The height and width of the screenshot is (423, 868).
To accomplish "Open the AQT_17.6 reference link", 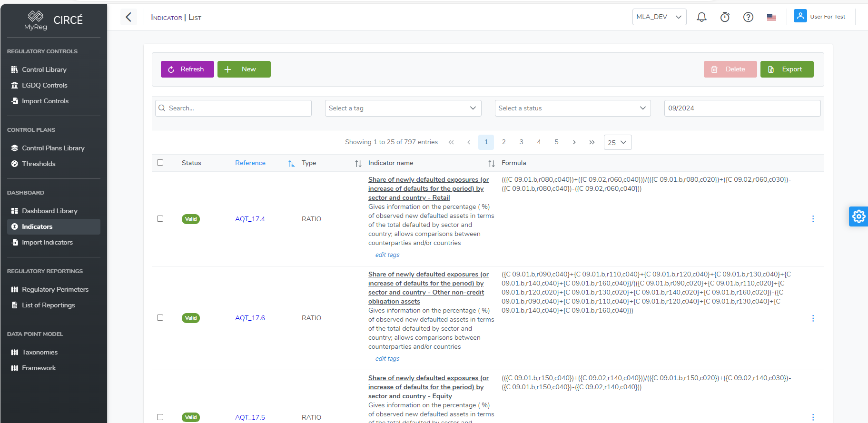I will tap(250, 318).
